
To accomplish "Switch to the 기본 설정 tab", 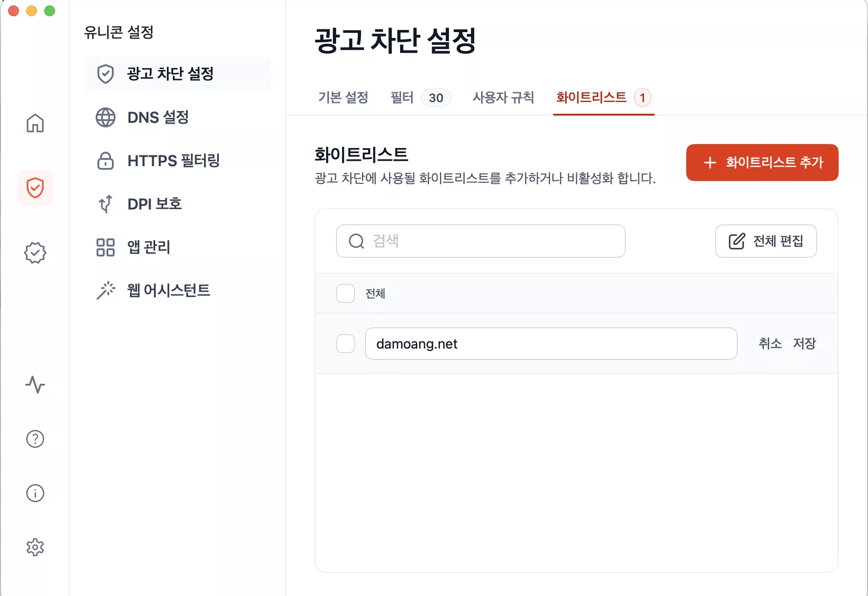I will pos(343,98).
